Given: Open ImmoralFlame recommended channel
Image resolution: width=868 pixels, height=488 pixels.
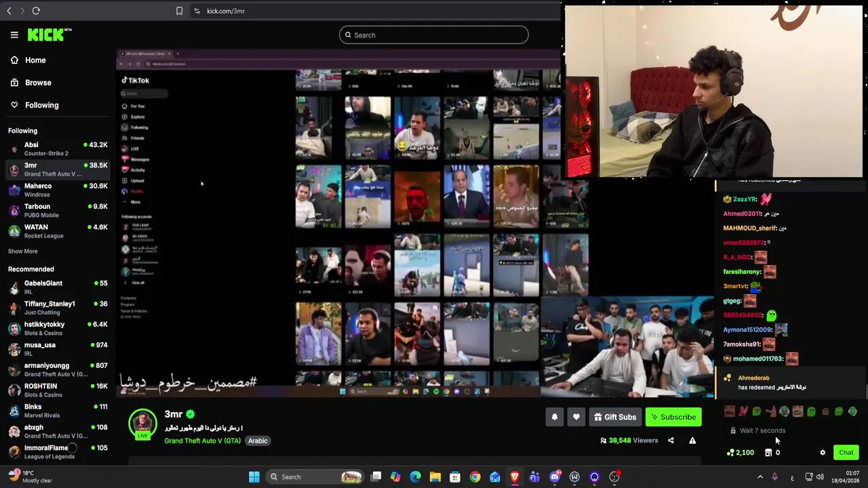Looking at the screenshot, I should click(58, 451).
